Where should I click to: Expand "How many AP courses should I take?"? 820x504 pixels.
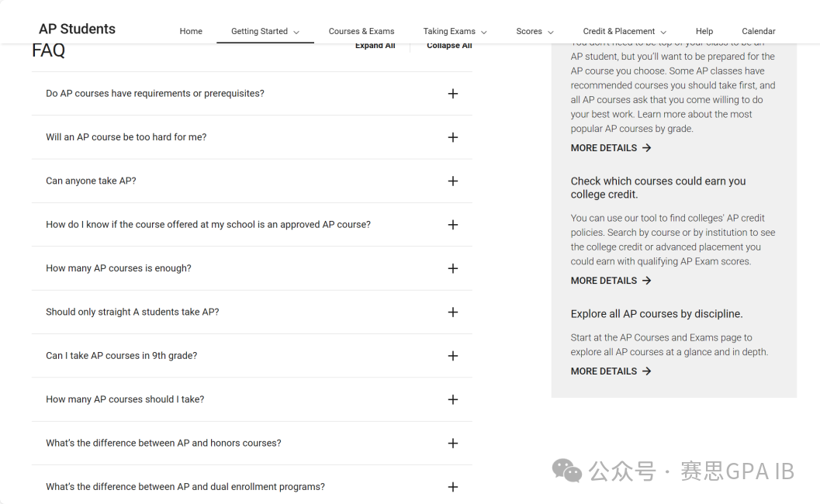pos(453,400)
